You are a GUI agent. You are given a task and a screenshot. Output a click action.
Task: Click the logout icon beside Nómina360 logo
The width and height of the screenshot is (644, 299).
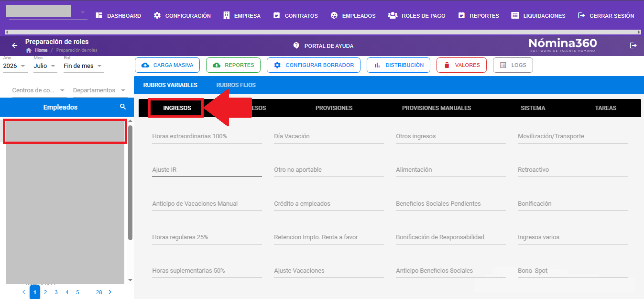pos(633,45)
